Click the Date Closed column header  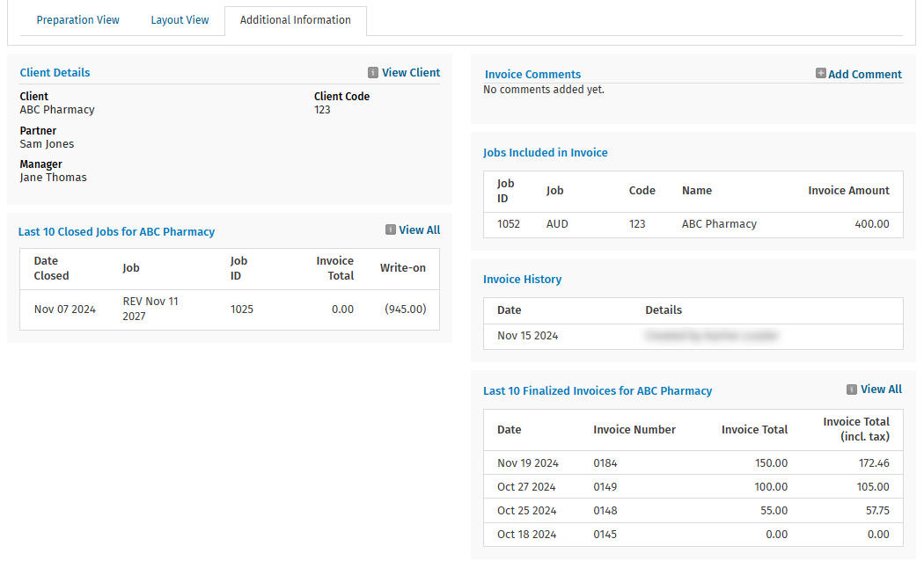click(51, 268)
